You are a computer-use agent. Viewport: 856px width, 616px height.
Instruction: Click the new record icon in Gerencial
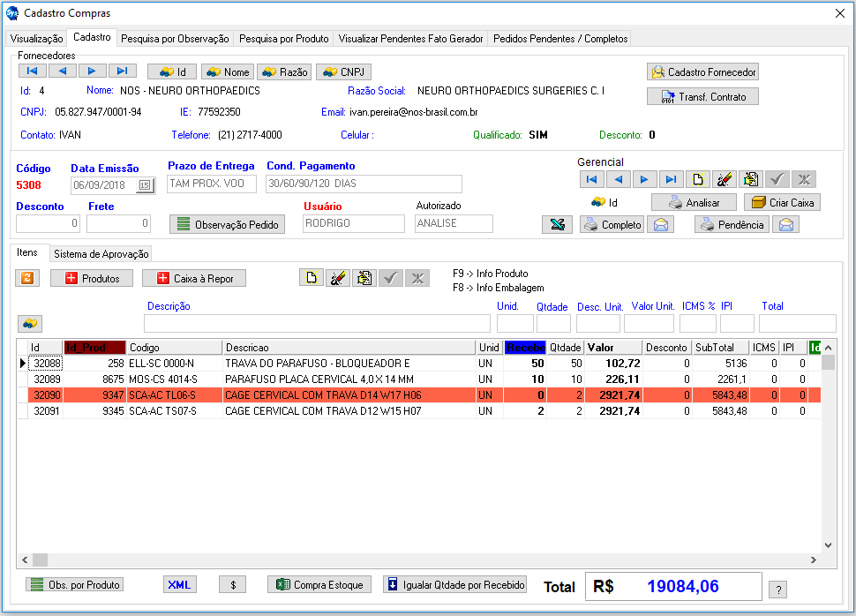point(698,179)
